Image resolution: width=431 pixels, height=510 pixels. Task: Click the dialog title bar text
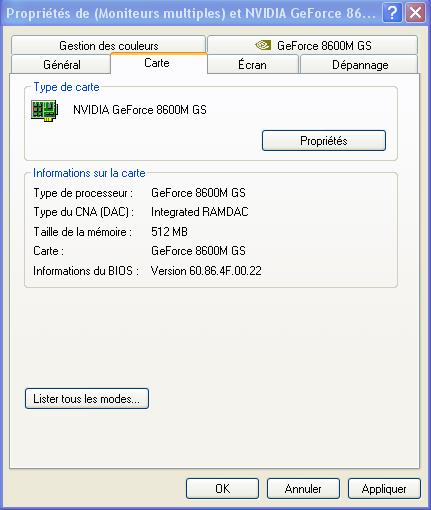coord(191,14)
